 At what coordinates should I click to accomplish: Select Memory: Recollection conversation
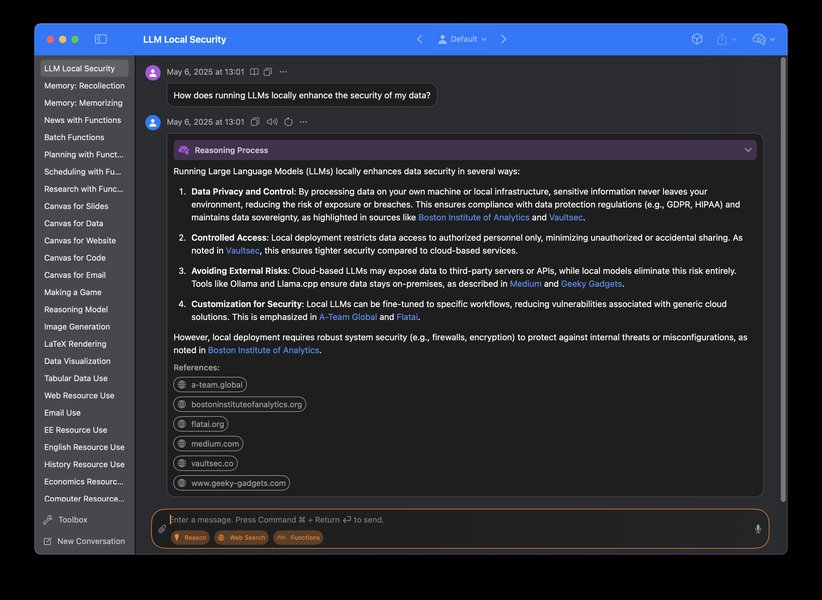click(84, 86)
